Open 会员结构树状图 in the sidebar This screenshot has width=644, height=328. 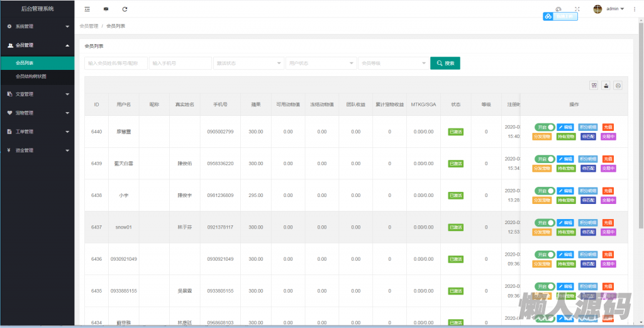pos(31,76)
